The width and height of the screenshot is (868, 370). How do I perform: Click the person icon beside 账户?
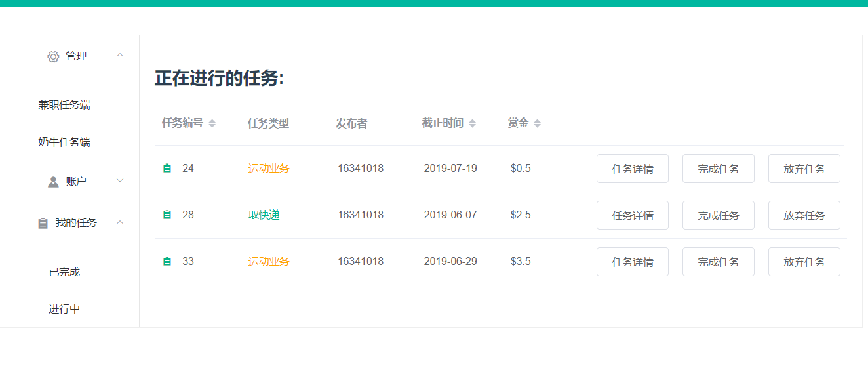[x=53, y=182]
